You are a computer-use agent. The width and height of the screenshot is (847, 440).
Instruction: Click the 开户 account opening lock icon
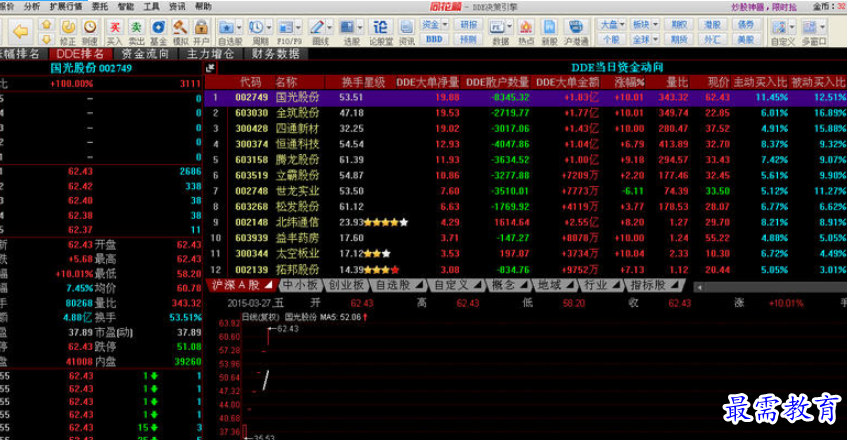(x=201, y=27)
